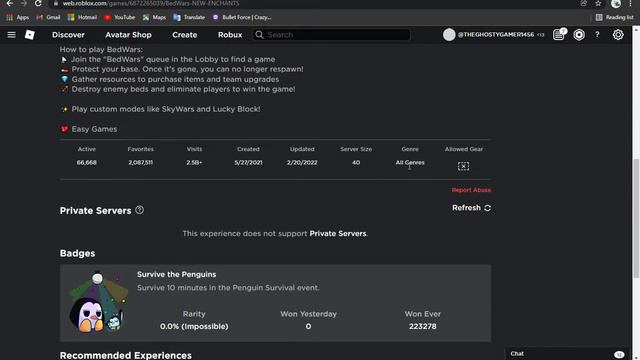Click the Roblox logo home icon

point(30,35)
